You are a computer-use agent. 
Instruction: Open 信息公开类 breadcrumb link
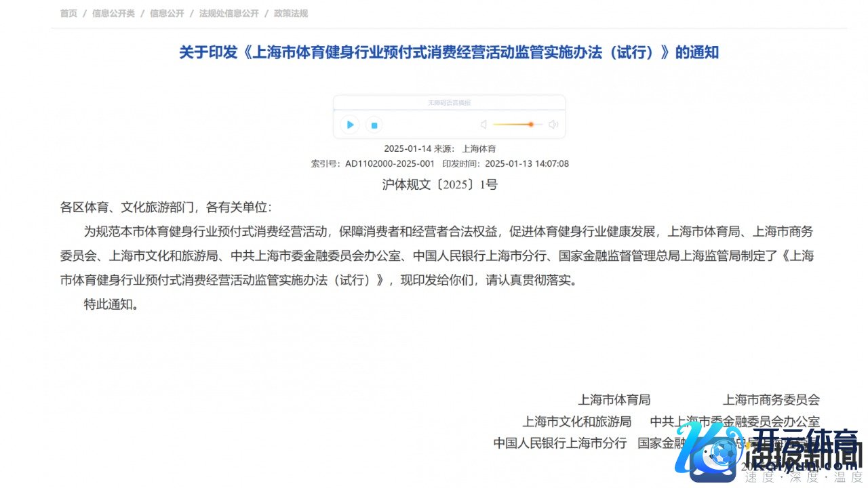click(x=113, y=14)
